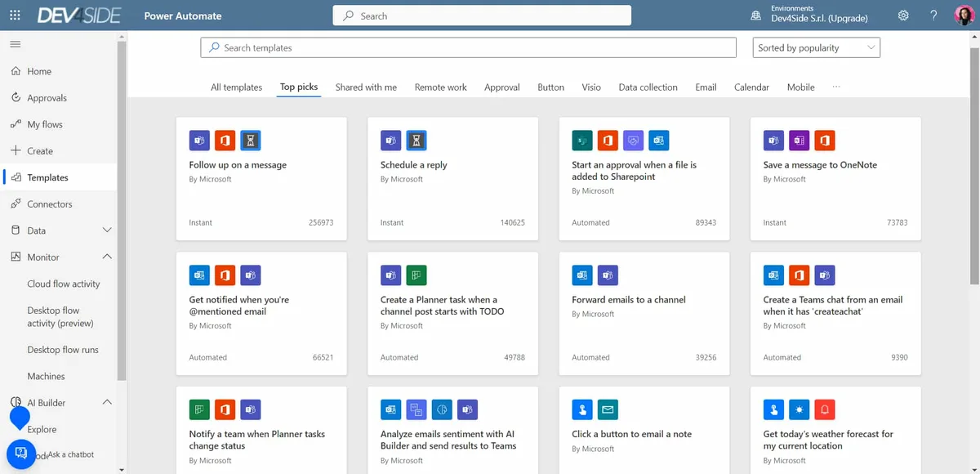
Task: Open the Environments selector Dev4Side S.r.l.
Action: pos(819,15)
